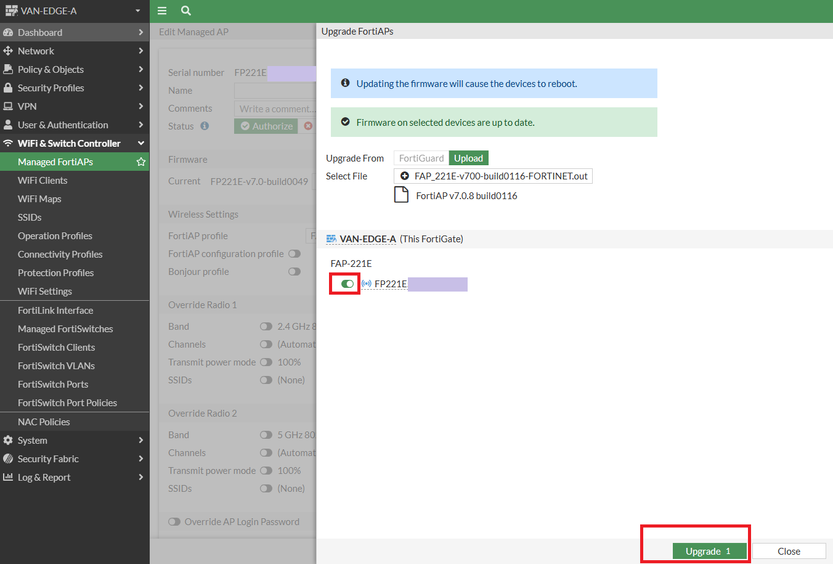Click the Security Profiles lock icon

coord(8,88)
